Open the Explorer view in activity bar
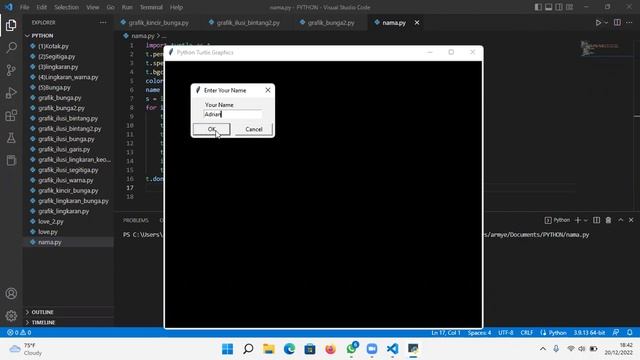This screenshot has width=640, height=360. (11, 25)
